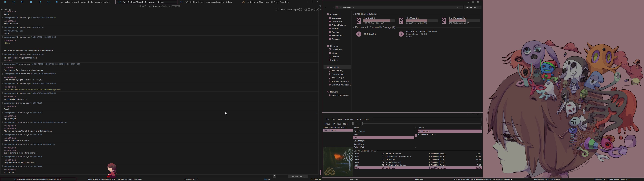Open the CD Drive (G:) Deus Ex disc icon
Screen dimensions: 644x181
[401, 34]
